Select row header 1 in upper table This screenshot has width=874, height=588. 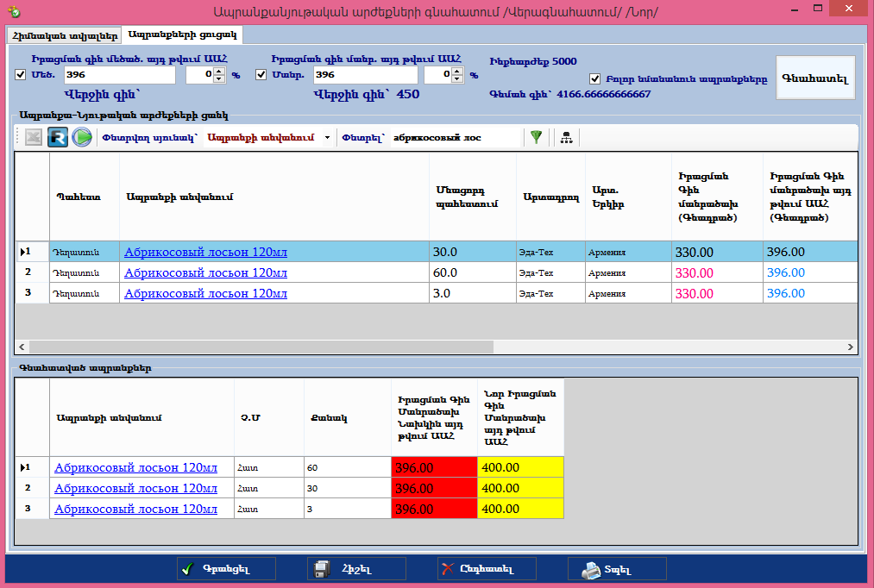point(32,253)
